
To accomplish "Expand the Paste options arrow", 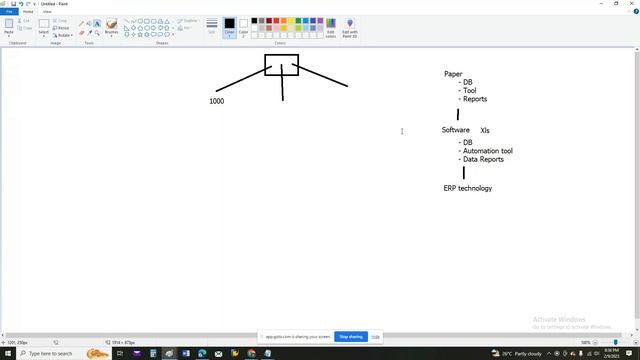I will [x=9, y=36].
